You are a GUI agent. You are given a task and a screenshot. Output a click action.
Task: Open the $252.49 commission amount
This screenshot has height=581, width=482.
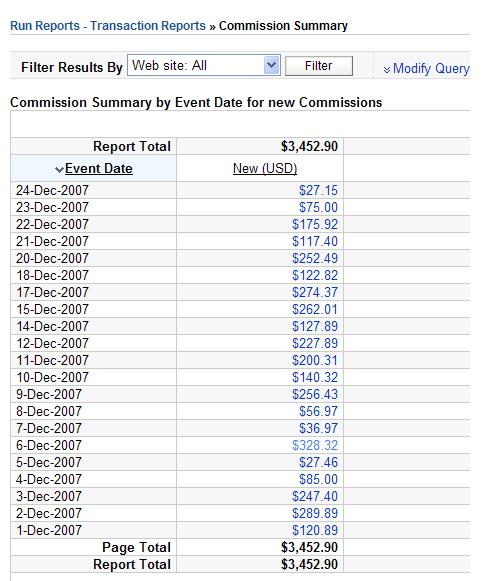tap(315, 258)
